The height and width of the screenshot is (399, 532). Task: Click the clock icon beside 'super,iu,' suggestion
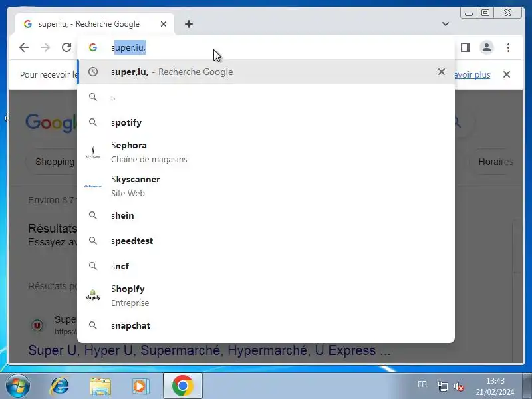pos(93,72)
